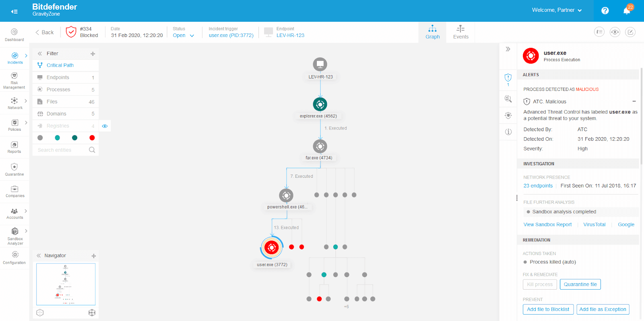Screen dimensions: 644x321
Task: Open notifications bell with 22 badge
Action: [627, 10]
